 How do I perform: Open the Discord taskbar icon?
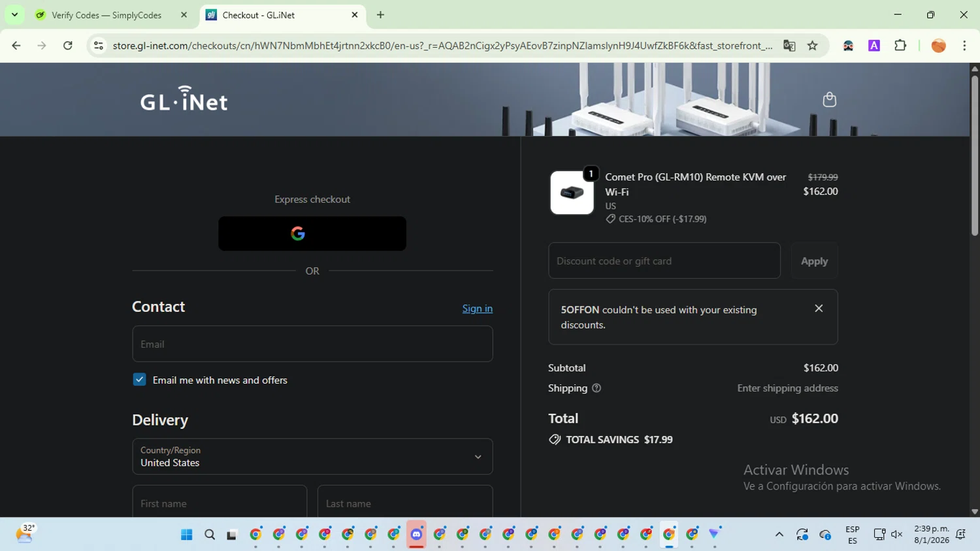416,535
